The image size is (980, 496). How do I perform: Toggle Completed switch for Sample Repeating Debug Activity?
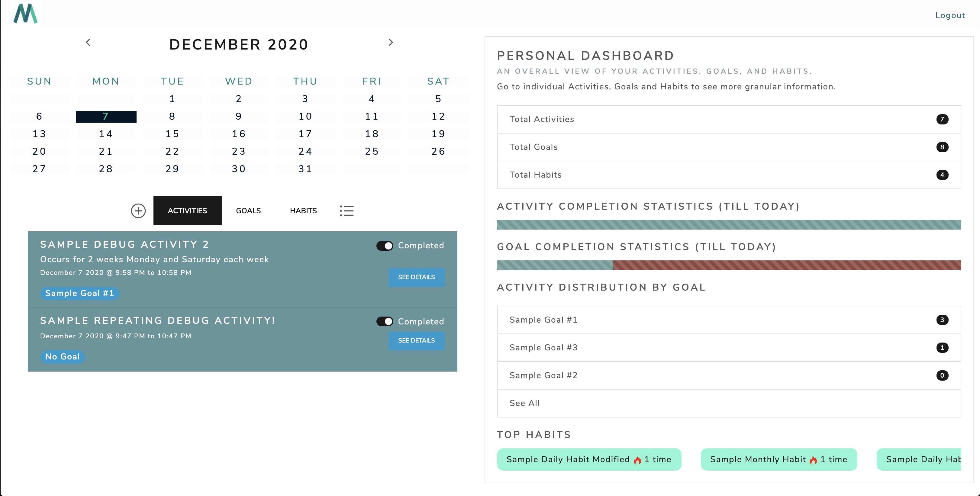pos(385,321)
